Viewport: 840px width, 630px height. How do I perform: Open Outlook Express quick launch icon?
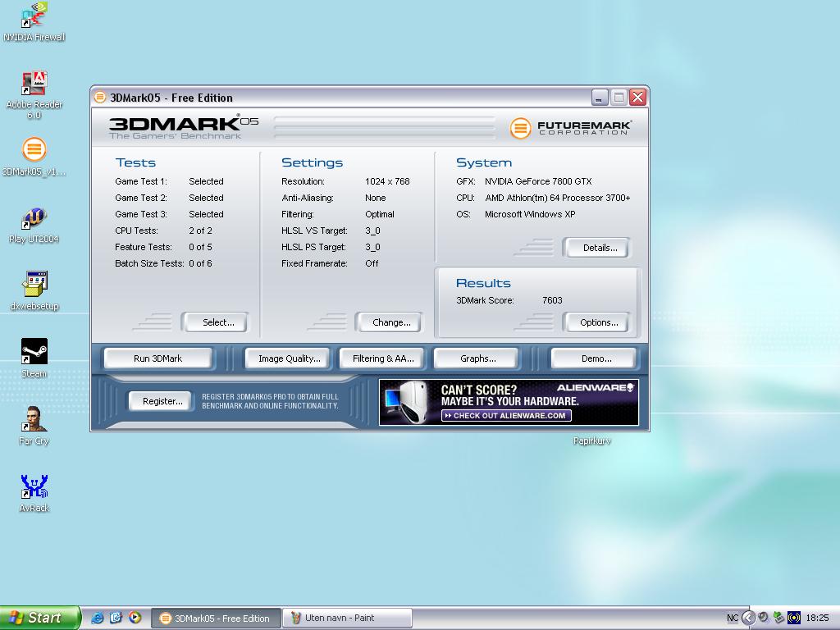tap(116, 618)
